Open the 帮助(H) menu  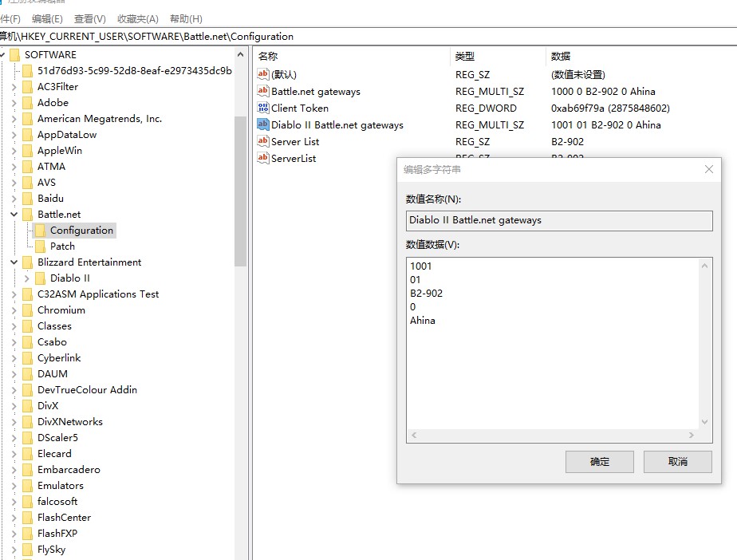(186, 19)
